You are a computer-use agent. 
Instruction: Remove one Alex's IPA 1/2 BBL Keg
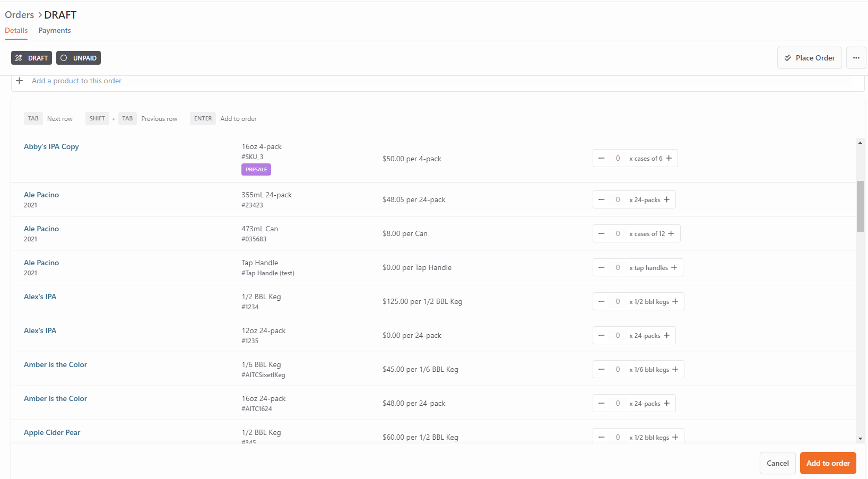[602, 301]
